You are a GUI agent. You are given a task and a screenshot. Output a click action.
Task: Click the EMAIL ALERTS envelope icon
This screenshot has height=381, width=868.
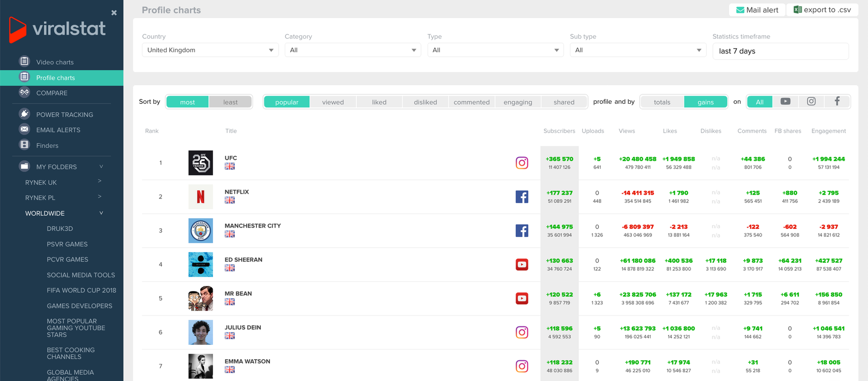tap(25, 129)
